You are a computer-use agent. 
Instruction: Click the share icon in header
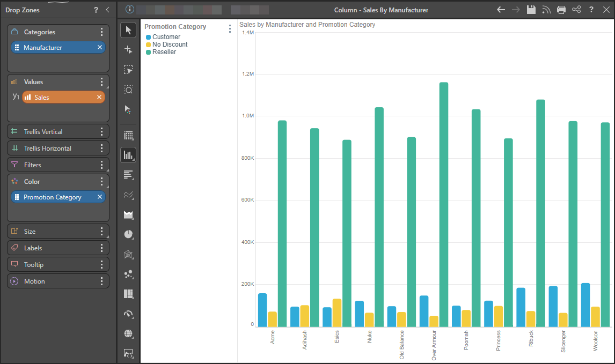tap(576, 10)
